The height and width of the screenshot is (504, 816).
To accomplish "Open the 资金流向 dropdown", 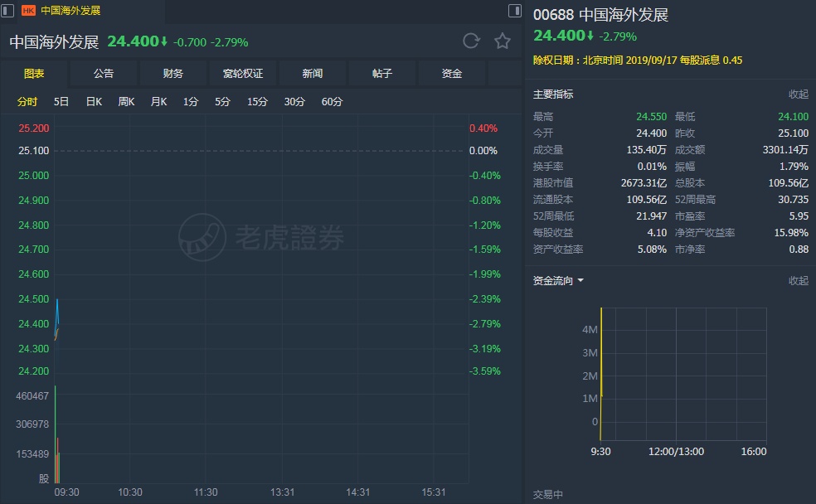I will 558,281.
